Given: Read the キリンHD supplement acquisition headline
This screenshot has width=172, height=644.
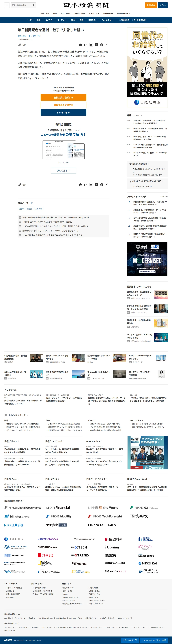Looking at the screenshot, I should (x=149, y=122).
